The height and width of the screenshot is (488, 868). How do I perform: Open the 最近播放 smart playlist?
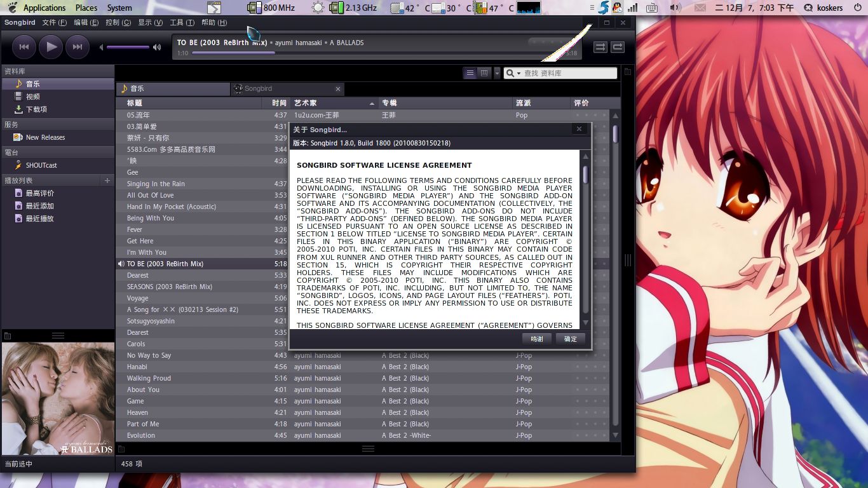pos(57,219)
